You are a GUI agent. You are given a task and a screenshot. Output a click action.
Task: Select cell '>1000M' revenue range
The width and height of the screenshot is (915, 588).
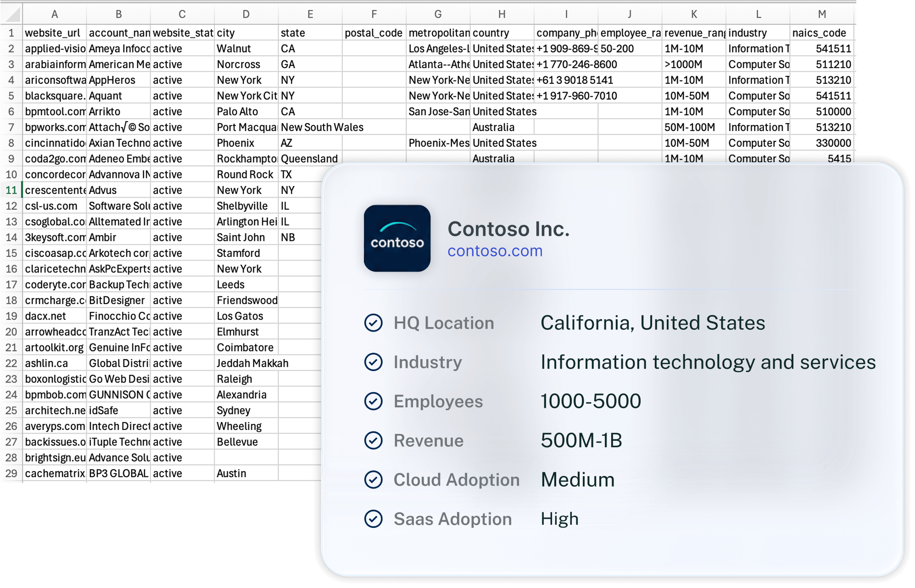coord(694,64)
